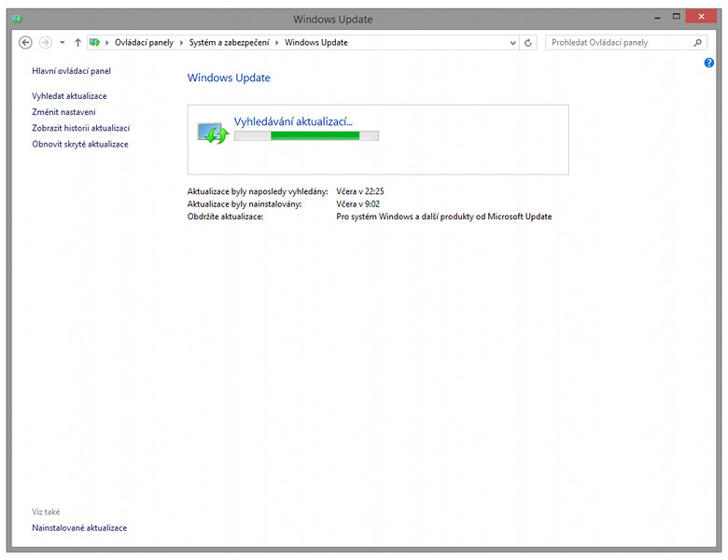Click the forward navigation arrow

45,43
